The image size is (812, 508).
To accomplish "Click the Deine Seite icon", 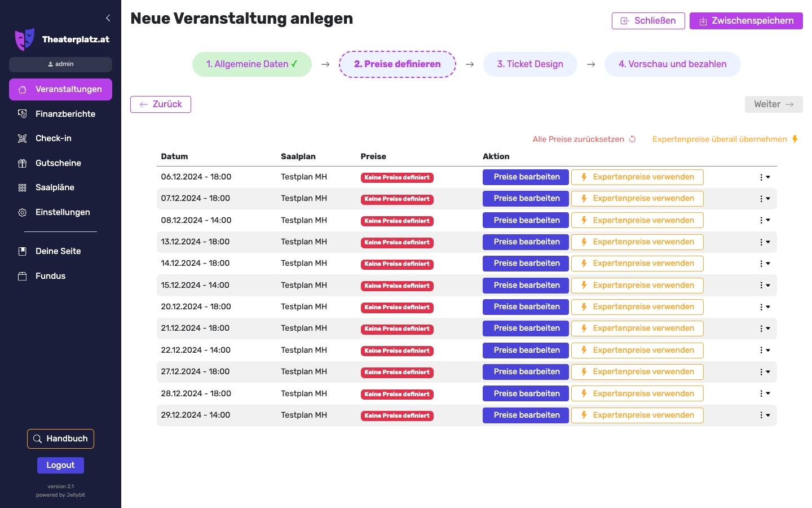I will (x=23, y=251).
